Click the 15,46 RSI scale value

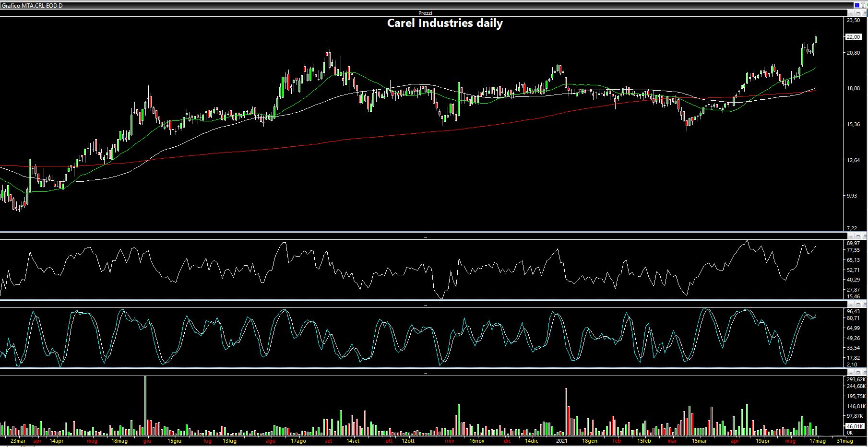click(x=854, y=296)
